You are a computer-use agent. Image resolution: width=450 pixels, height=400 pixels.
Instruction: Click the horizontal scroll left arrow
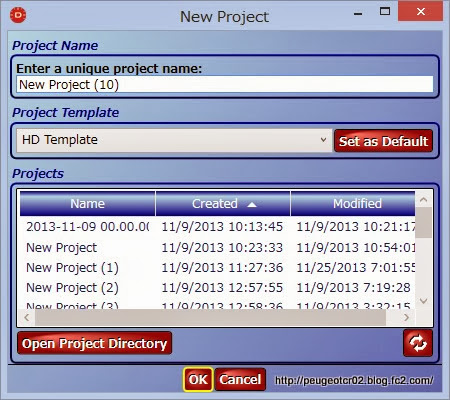(27, 317)
